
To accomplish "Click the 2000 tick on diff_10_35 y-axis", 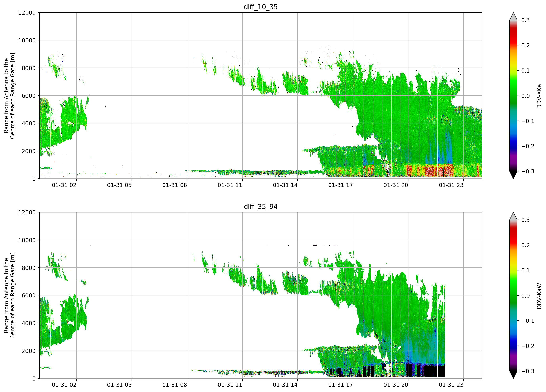I will pyautogui.click(x=29, y=151).
